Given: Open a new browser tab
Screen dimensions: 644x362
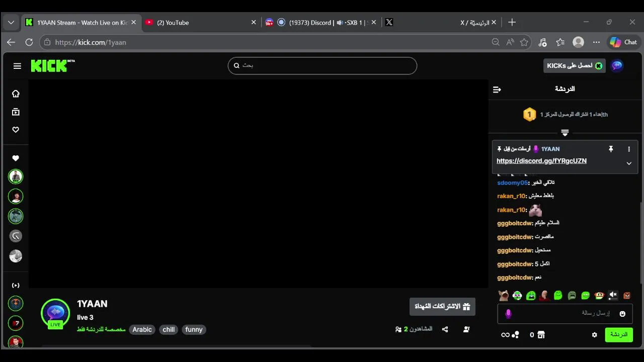Looking at the screenshot, I should [x=512, y=23].
